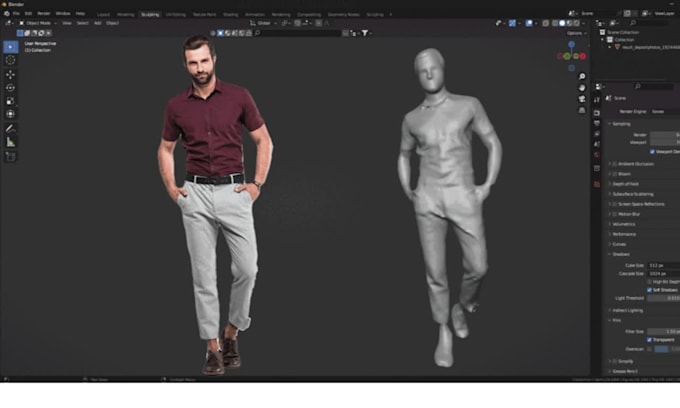Viewport: 680px width, 408px height.
Task: Open the Output properties tab
Action: pyautogui.click(x=597, y=123)
